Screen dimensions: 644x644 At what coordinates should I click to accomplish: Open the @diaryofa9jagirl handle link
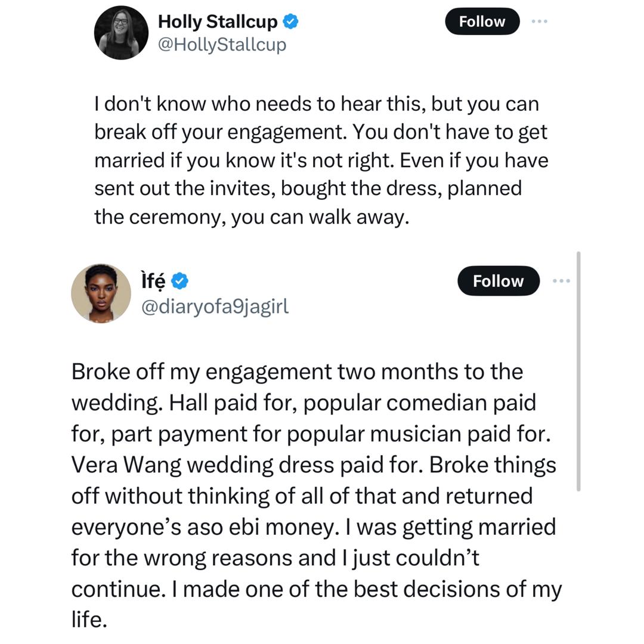215,306
